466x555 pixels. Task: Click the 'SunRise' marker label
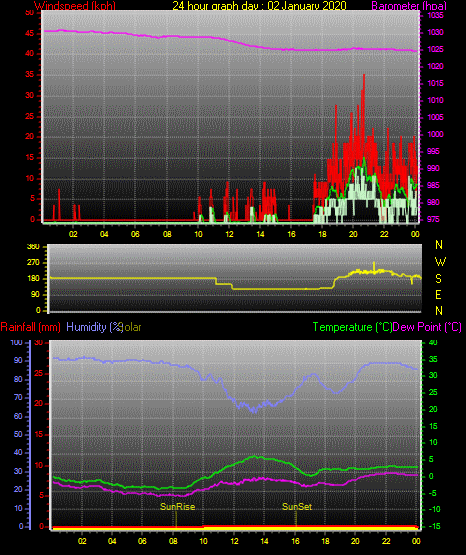[177, 507]
